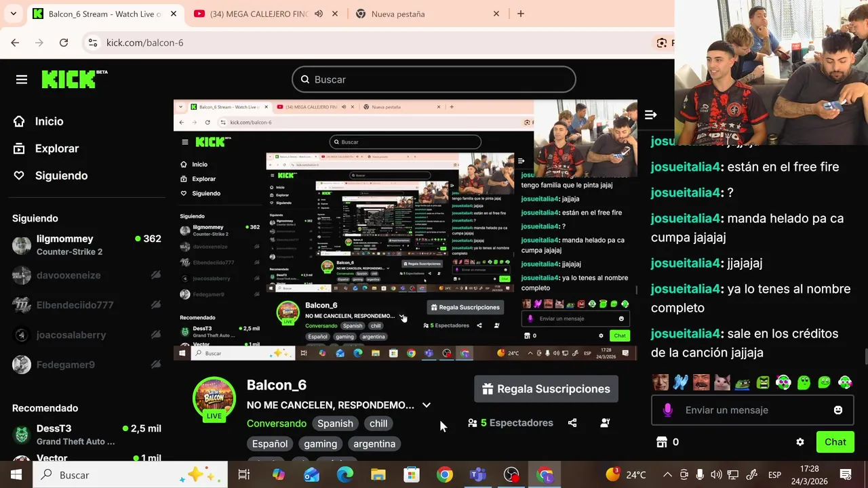The image size is (868, 488).
Task: Click the Explorar browse icon
Action: point(19,148)
